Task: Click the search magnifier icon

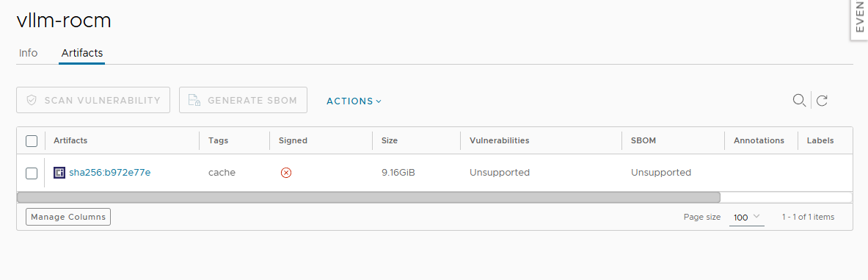Action: coord(799,101)
